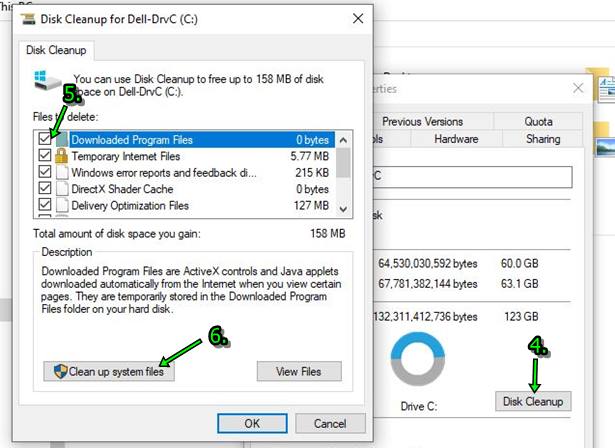Click the drive C usage donut chart
The image size is (615, 448).
[x=418, y=359]
